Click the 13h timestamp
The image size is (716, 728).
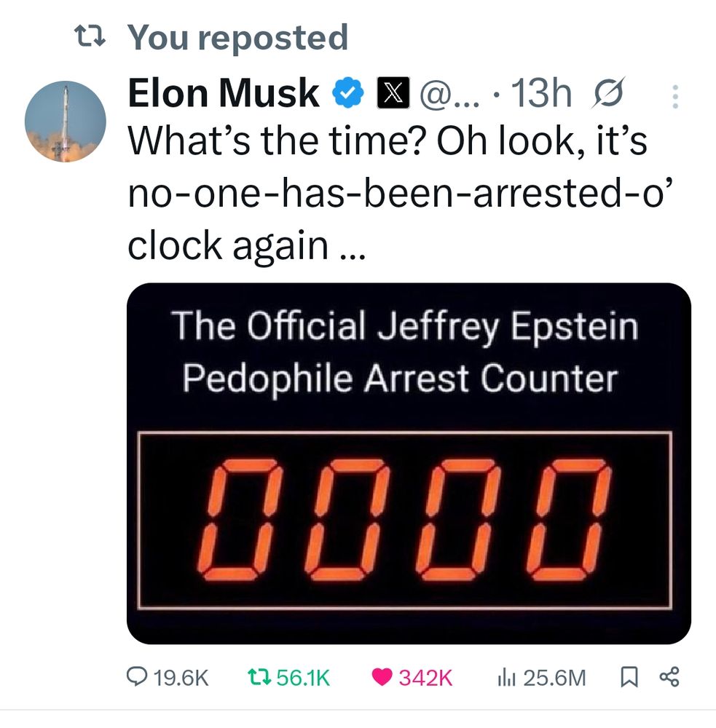[x=541, y=93]
